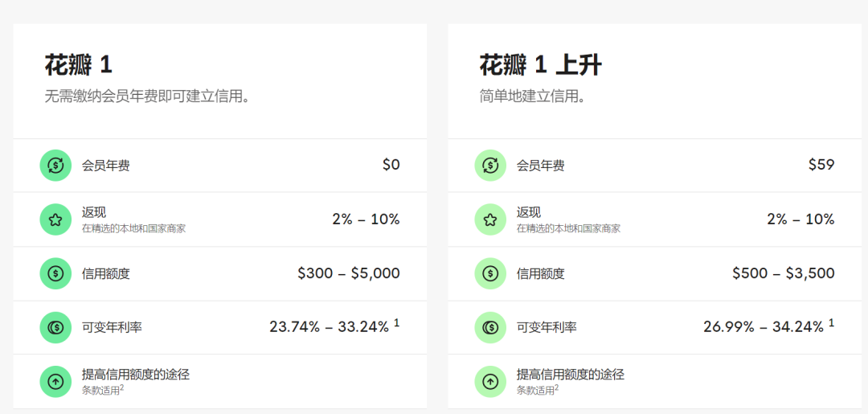This screenshot has width=868, height=414.
Task: Click the $500 – $3,500 credit limit value
Action: point(784,273)
